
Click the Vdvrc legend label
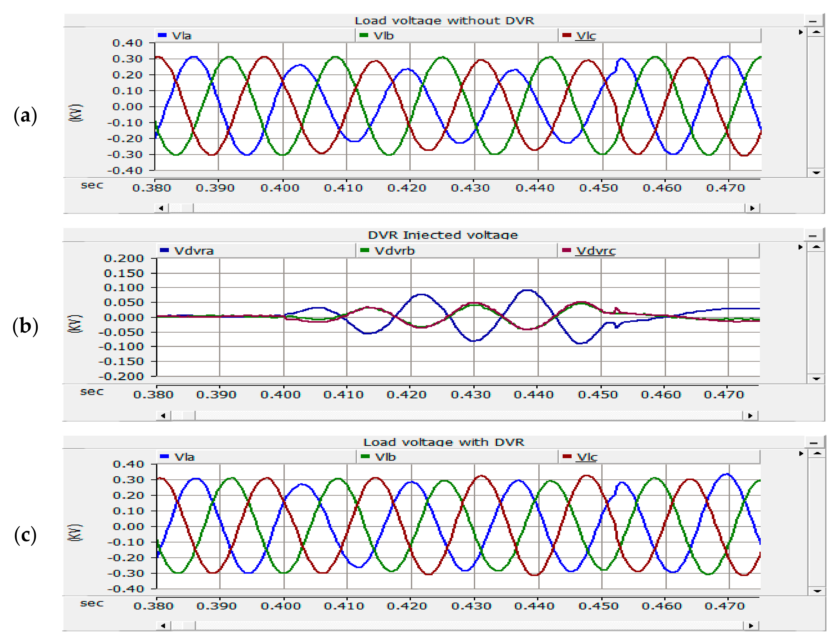(x=595, y=251)
